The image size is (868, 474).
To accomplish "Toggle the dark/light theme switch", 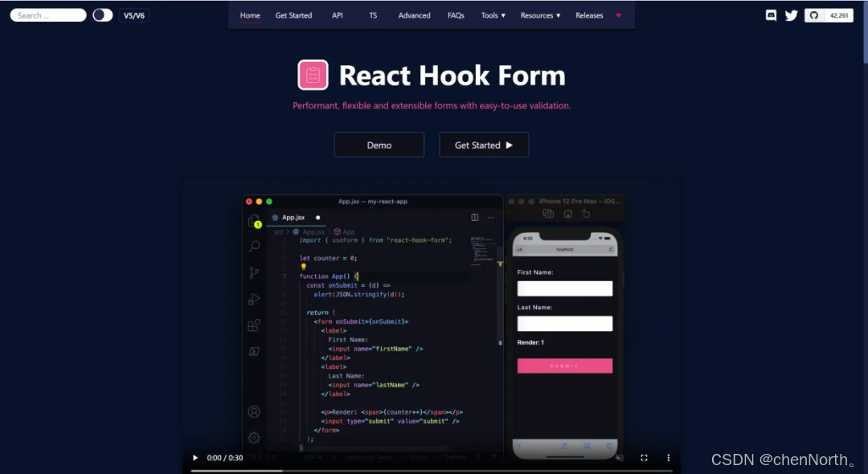I will 102,15.
